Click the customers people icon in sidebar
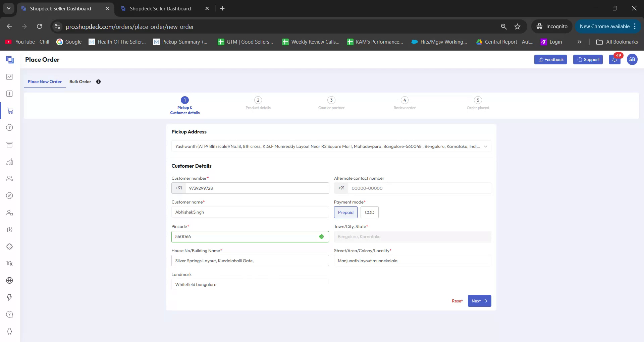644x342 pixels. pos(9,178)
